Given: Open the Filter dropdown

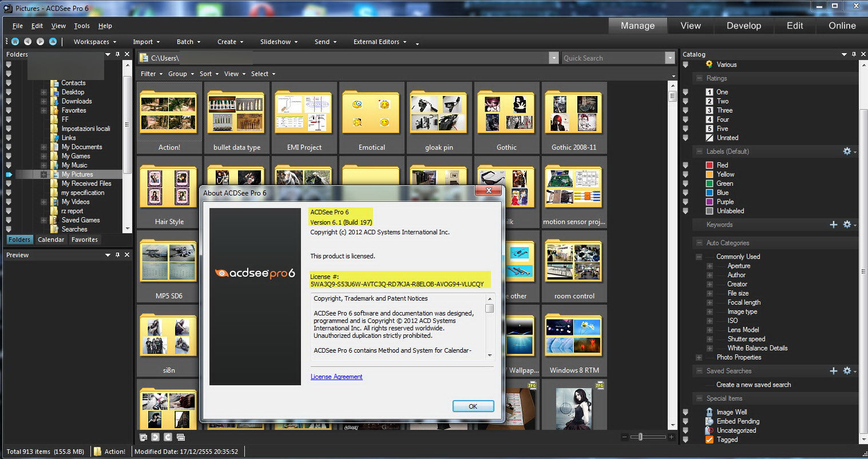Looking at the screenshot, I should (152, 74).
